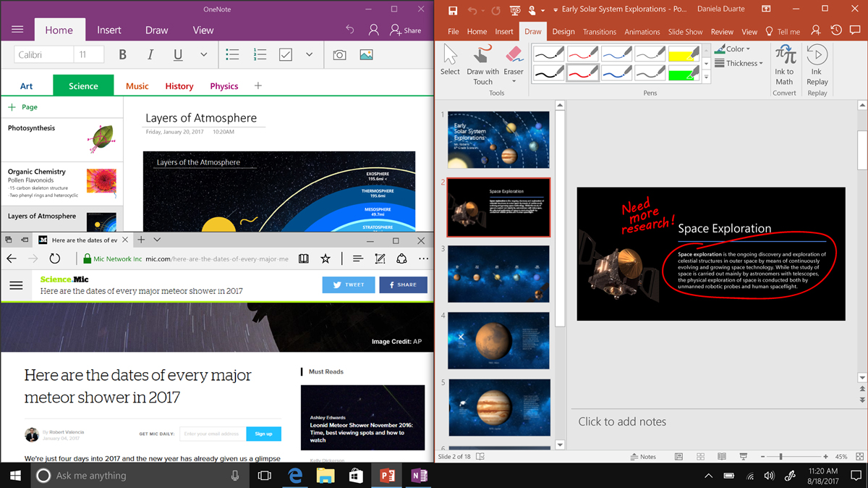This screenshot has height=488, width=868.
Task: Click Share in OneNote title bar
Action: coord(405,30)
